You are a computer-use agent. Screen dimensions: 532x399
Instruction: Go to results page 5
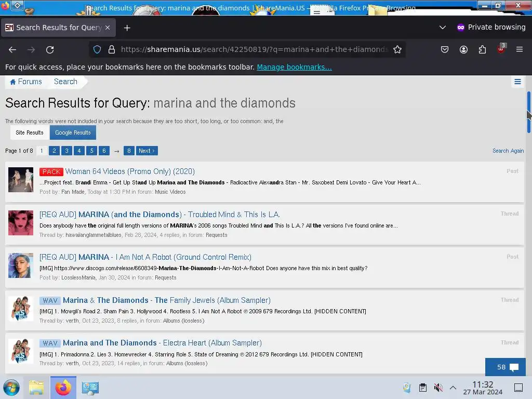(x=91, y=151)
